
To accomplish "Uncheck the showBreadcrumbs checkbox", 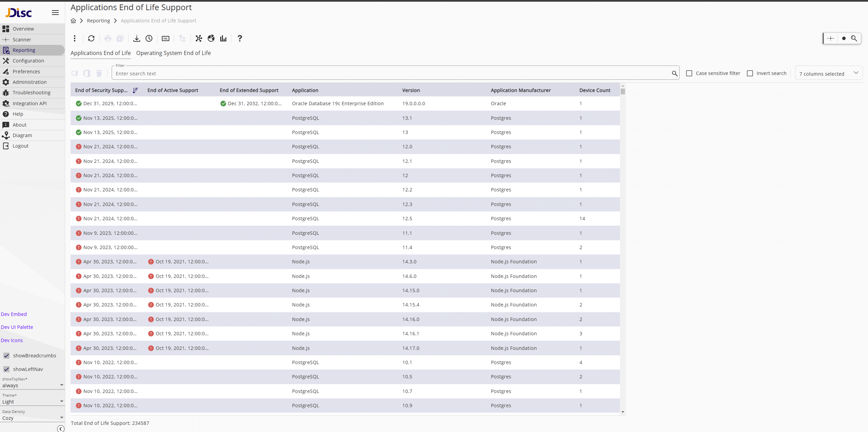I will (6, 356).
